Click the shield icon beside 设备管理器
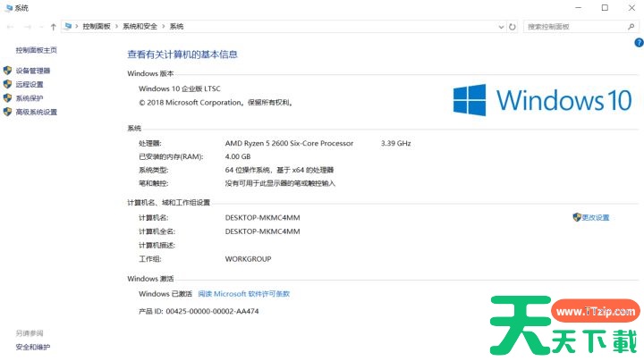 [8, 71]
